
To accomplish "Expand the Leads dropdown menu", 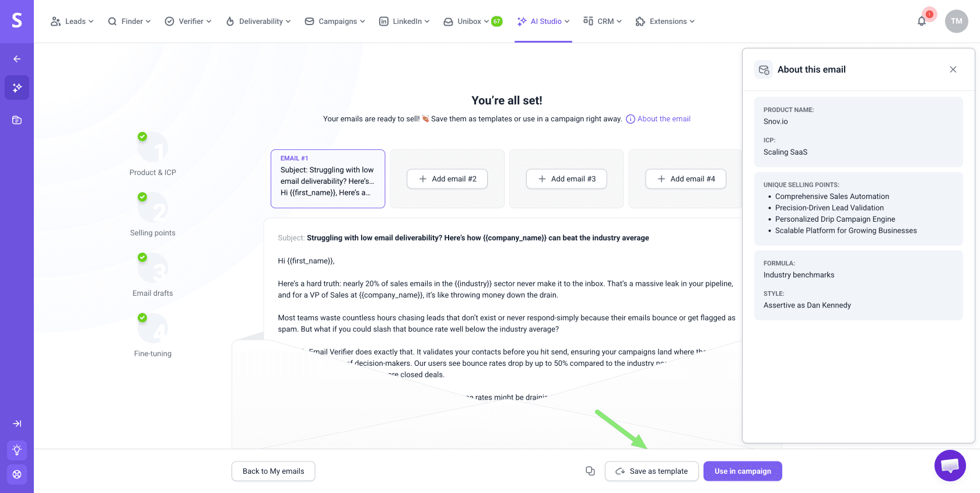I will [x=72, y=22].
